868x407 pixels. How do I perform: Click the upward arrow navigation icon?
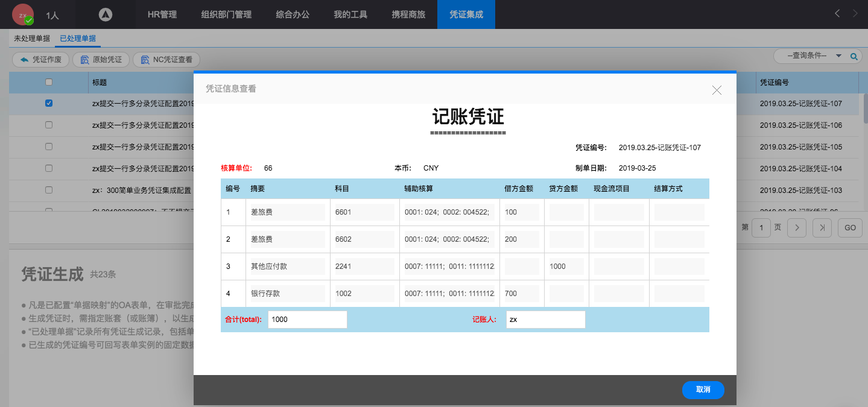pyautogui.click(x=106, y=14)
